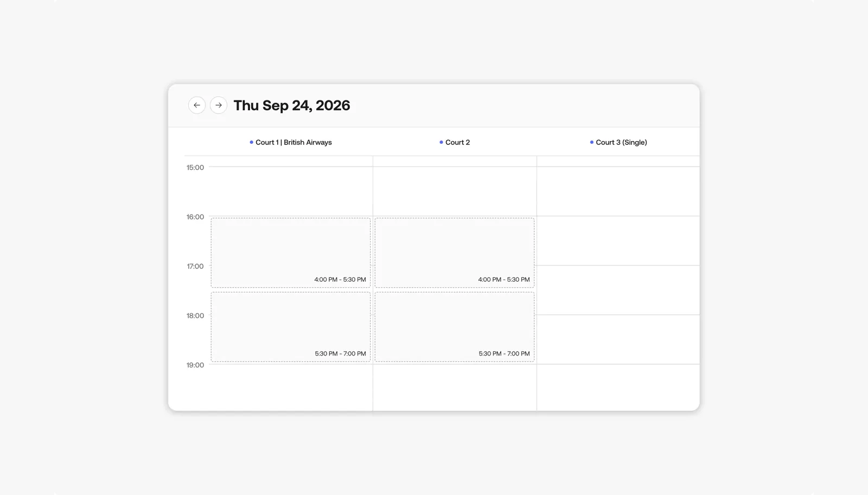868x495 pixels.
Task: Open the Thu Sep 24, 2026 date title
Action: tap(292, 105)
